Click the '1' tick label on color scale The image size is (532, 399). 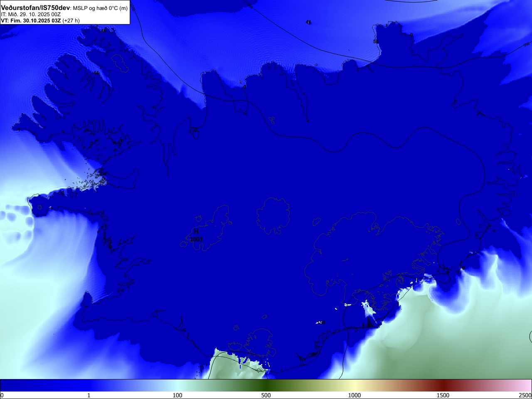pyautogui.click(x=89, y=395)
